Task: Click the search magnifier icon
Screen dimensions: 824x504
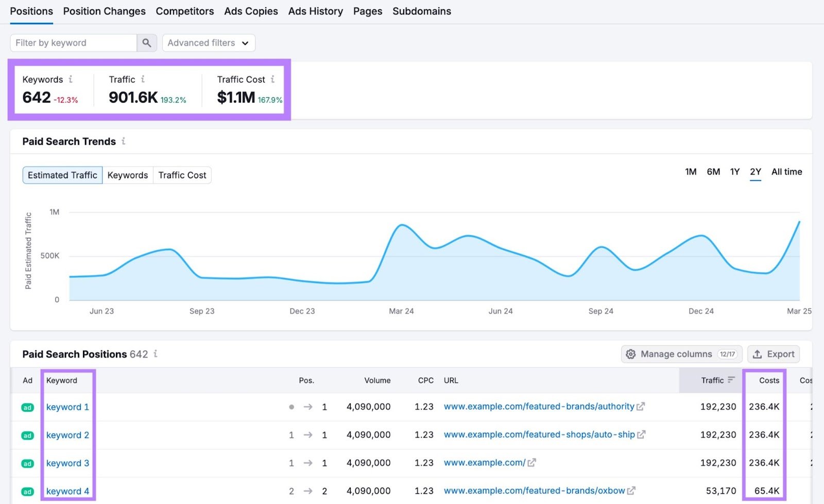Action: pos(147,43)
